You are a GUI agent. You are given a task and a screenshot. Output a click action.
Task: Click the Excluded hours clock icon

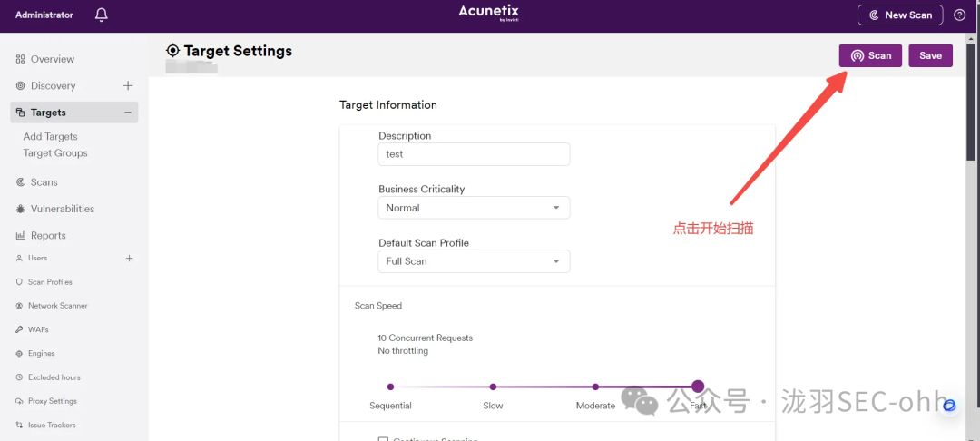coord(19,377)
